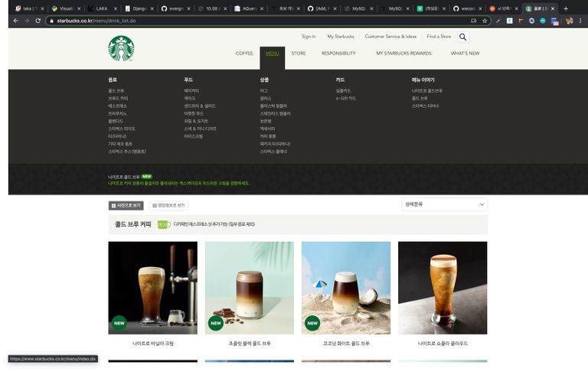Select 머그 under 상품

click(x=263, y=91)
